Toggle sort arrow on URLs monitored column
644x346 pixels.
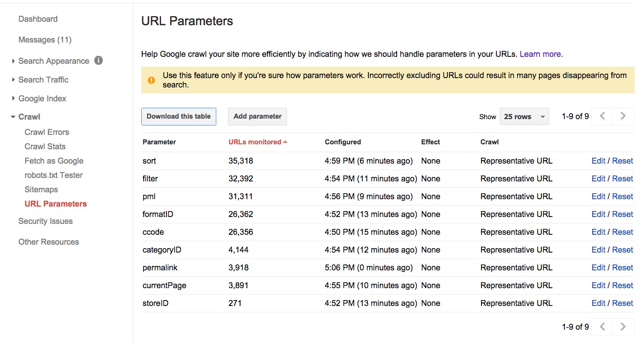[285, 142]
